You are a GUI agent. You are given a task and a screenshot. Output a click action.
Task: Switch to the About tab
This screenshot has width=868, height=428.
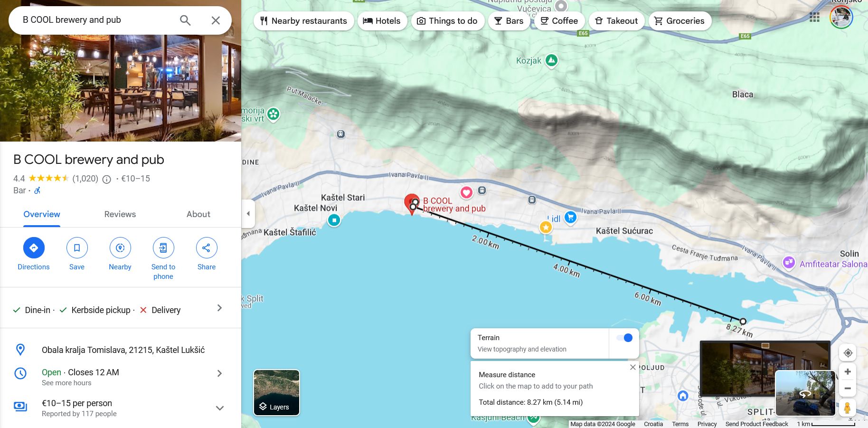tap(198, 214)
